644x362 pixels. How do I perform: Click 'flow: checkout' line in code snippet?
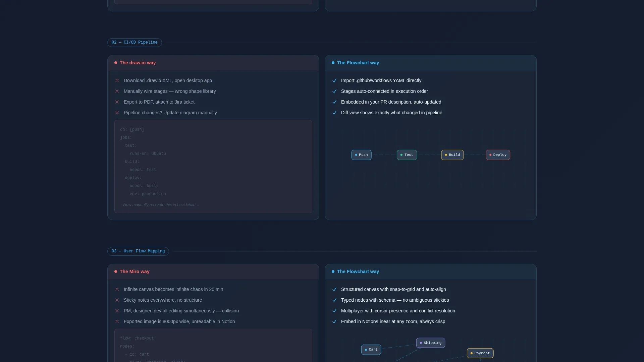[137, 339]
